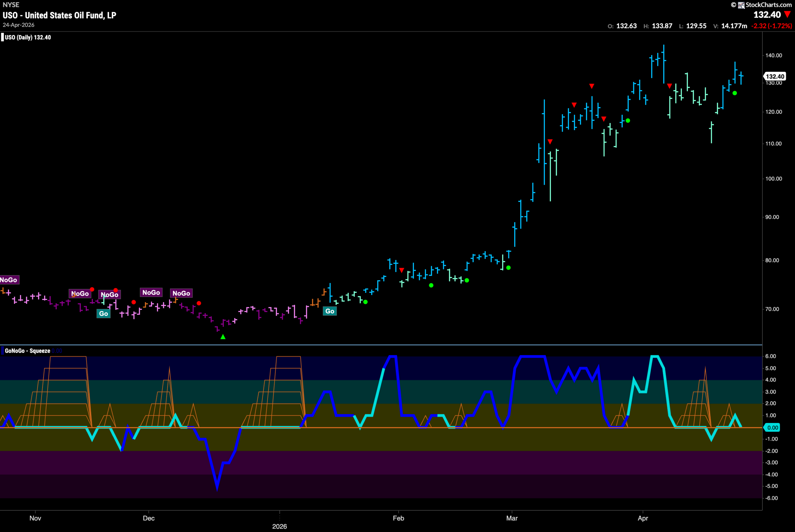Image resolution: width=795 pixels, height=532 pixels.
Task: Click the 140.00 price axis label
Action: pyautogui.click(x=774, y=55)
